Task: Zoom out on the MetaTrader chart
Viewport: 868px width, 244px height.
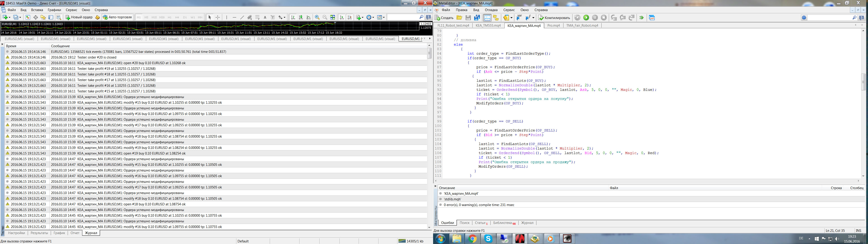Action: [325, 17]
